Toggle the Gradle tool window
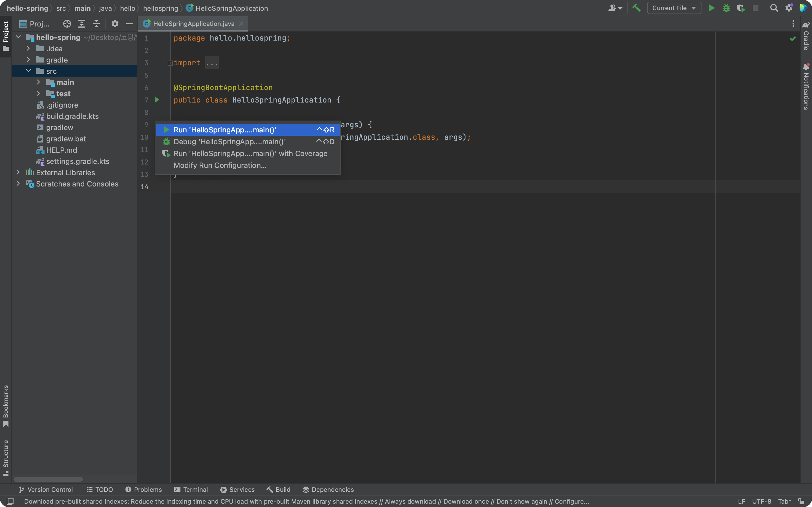812x507 pixels. coord(806,36)
